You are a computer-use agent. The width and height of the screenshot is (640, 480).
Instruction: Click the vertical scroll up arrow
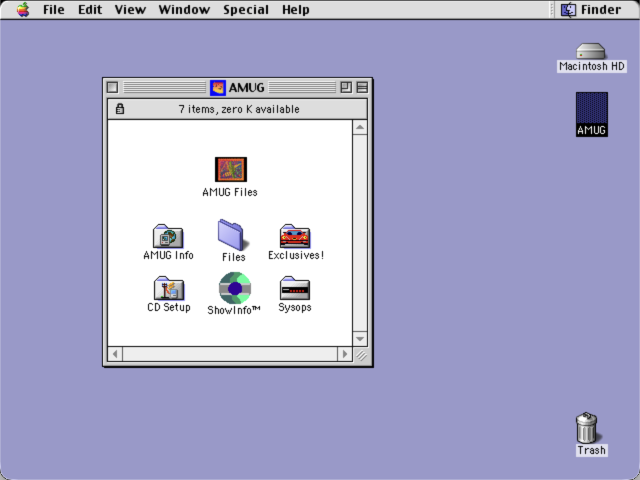click(360, 127)
